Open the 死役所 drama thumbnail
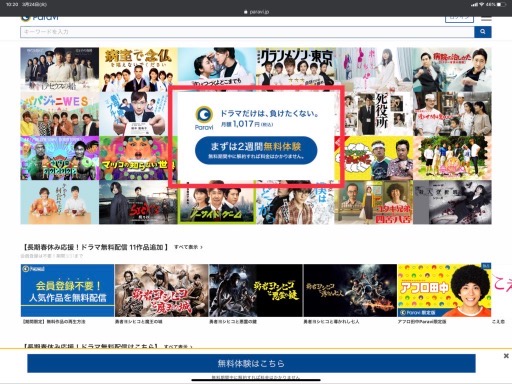This screenshot has height=384, width=512. [378, 114]
